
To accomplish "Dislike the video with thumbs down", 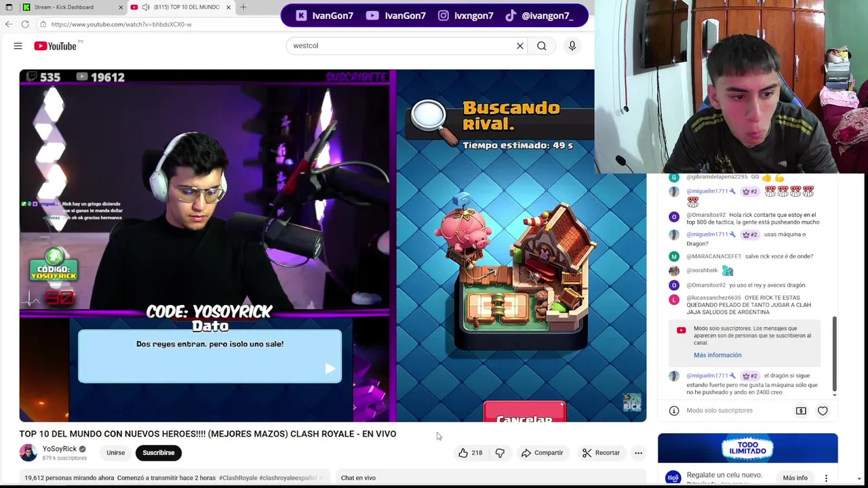I will click(500, 453).
